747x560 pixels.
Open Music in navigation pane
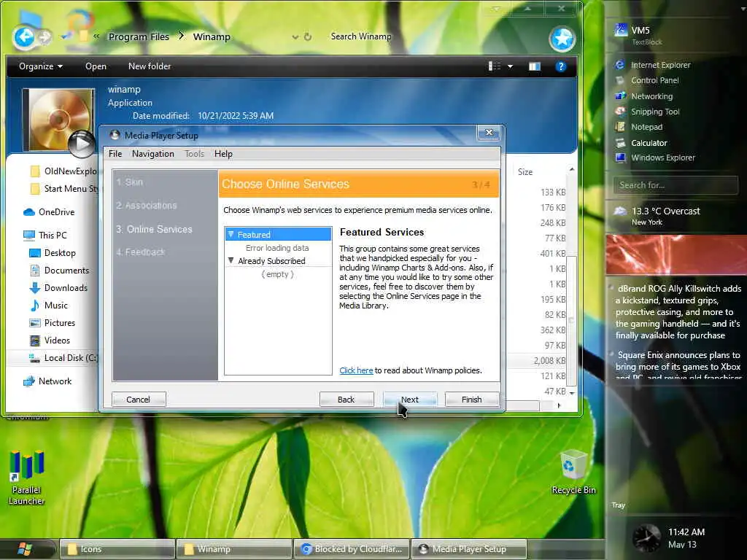49,306
